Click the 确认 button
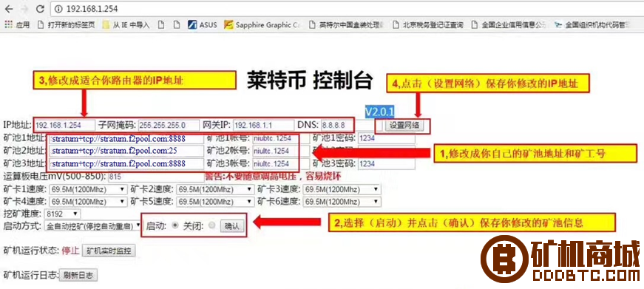Screen dimensions: 644x289 pos(232,225)
